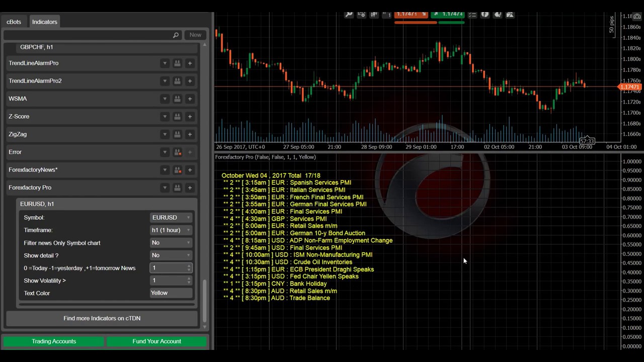644x362 pixels.
Task: Click build icon for ForexfactoryNews*
Action: 177,170
